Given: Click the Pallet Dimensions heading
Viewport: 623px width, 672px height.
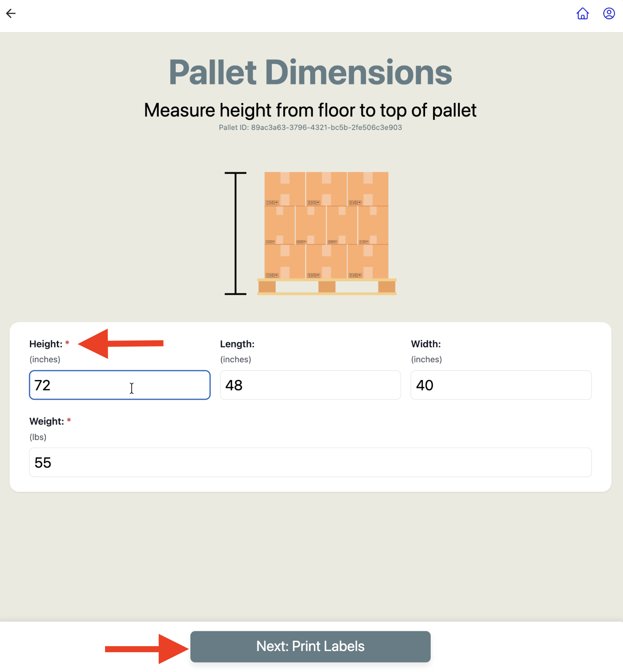Looking at the screenshot, I should tap(310, 72).
